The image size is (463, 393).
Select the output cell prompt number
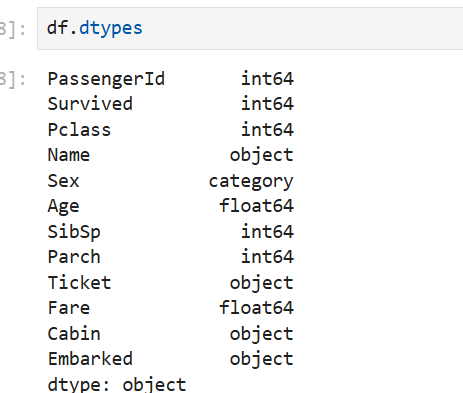coord(13,80)
